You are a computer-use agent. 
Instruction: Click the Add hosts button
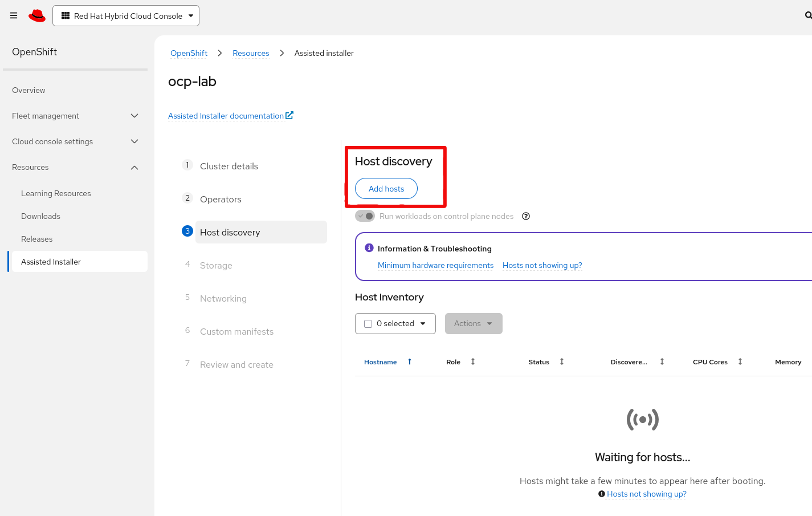tap(386, 189)
